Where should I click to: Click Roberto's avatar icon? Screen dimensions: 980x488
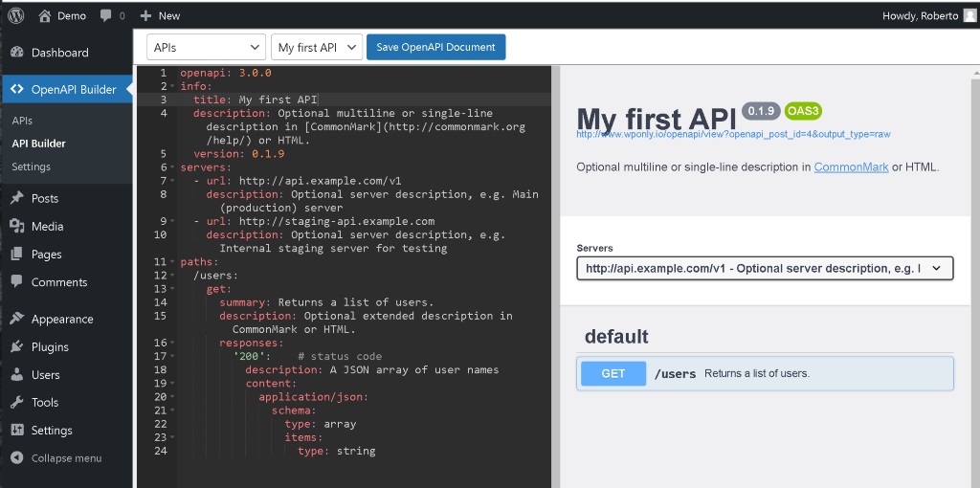point(969,16)
